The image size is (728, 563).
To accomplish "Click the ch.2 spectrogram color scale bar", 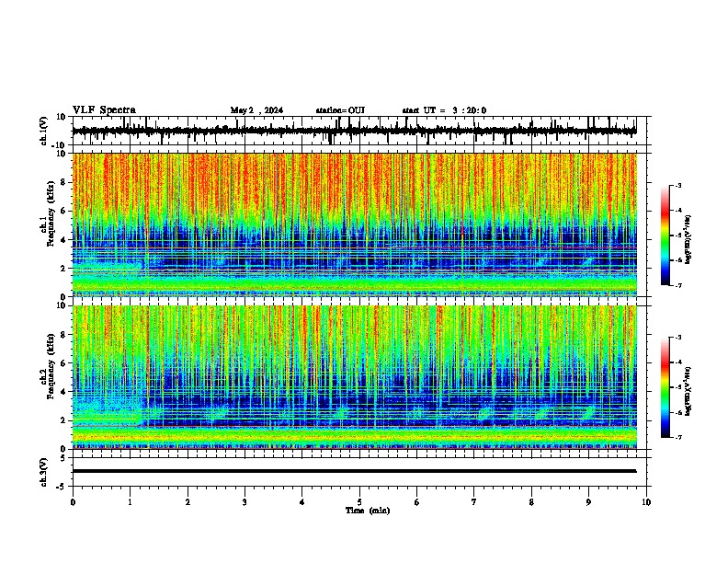I will (665, 387).
